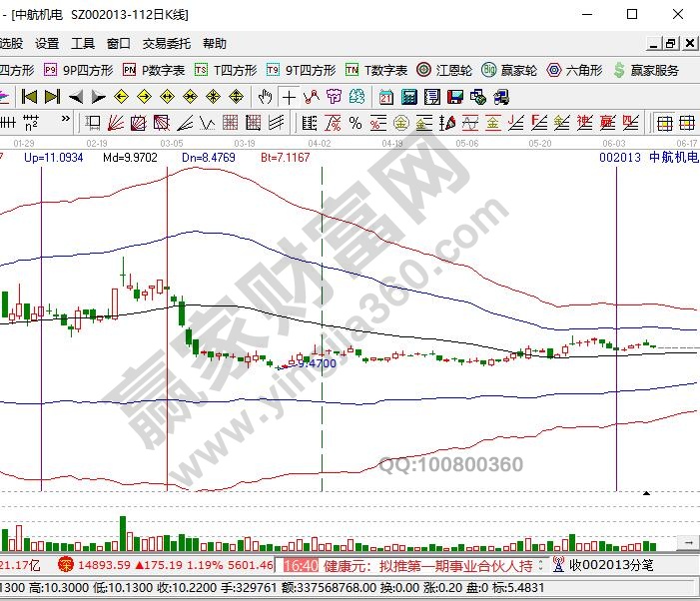
Task: Click the floppy disk save icon
Action: (x=455, y=97)
